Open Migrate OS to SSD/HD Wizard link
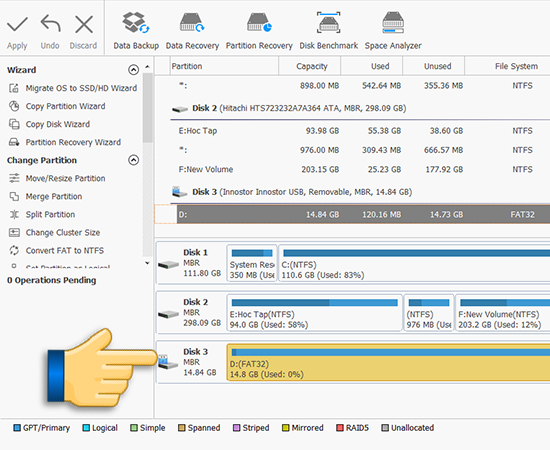This screenshot has height=450, width=550. pyautogui.click(x=81, y=88)
